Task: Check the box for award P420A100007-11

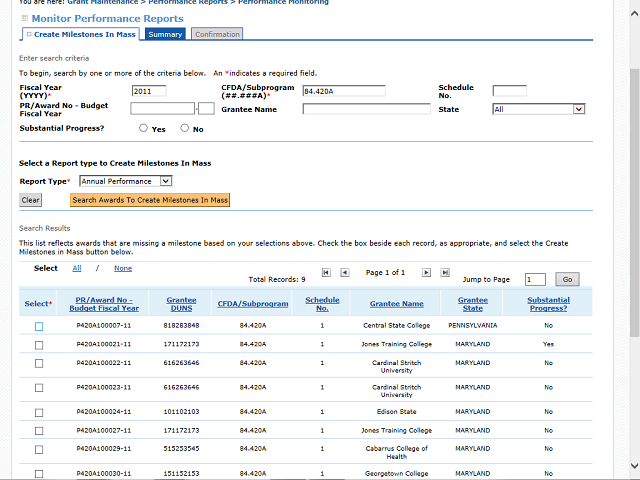Action: point(39,326)
